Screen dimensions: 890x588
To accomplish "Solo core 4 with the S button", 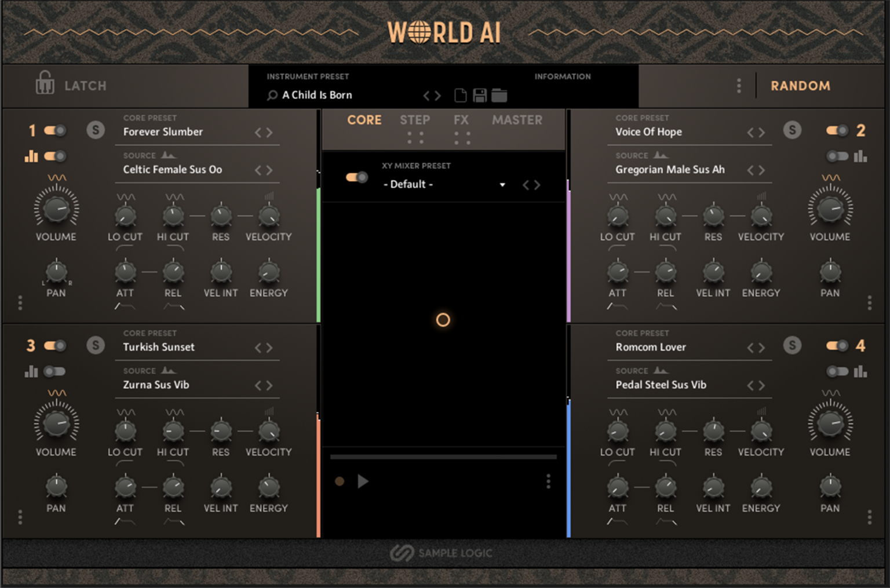I will coord(792,345).
